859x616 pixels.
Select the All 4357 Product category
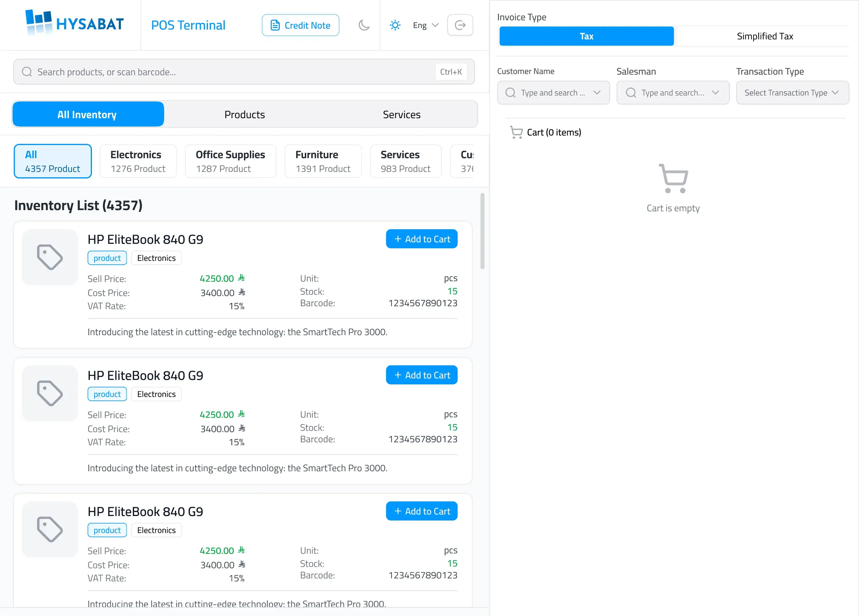tap(53, 161)
